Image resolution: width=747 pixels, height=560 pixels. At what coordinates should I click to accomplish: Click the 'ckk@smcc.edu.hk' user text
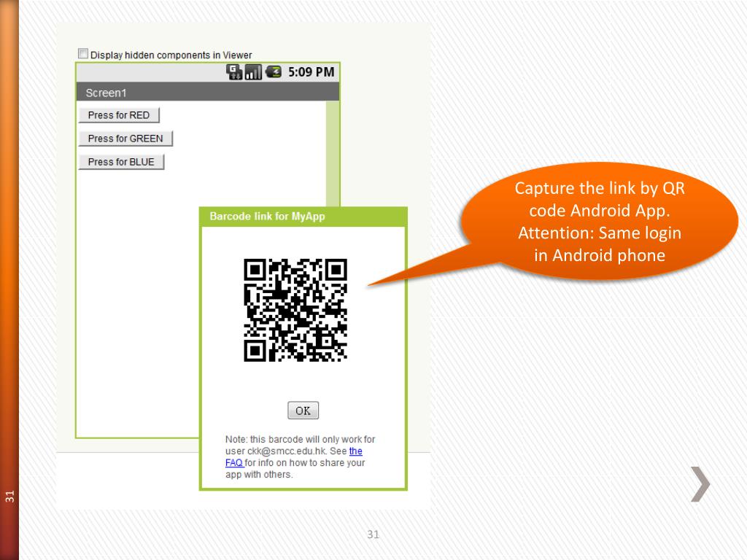coord(287,451)
